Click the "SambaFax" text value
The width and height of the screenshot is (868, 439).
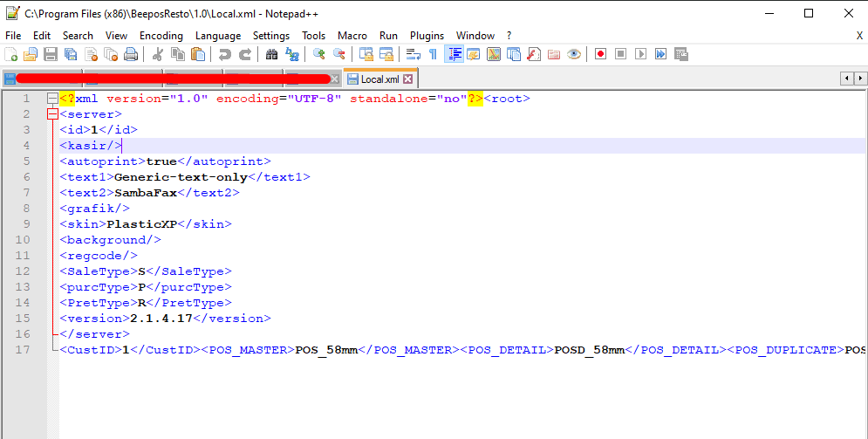click(146, 193)
